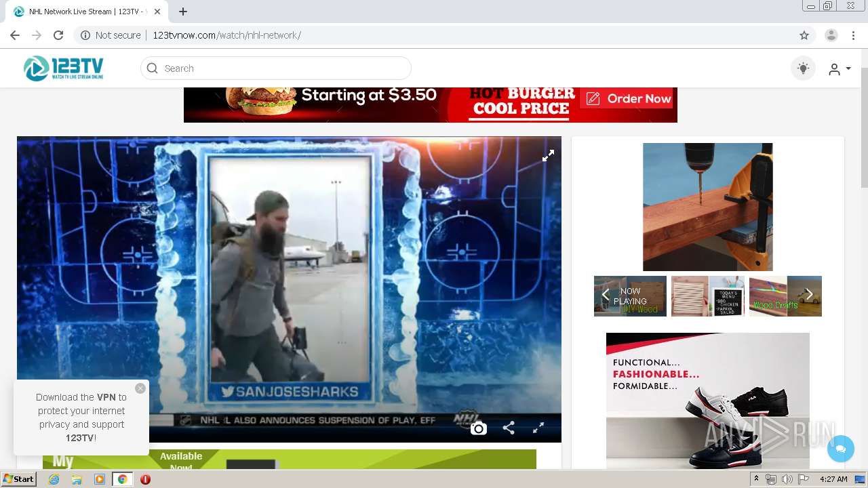Show next item in ad carousel
Screen dimensions: 868x488
coord(809,295)
